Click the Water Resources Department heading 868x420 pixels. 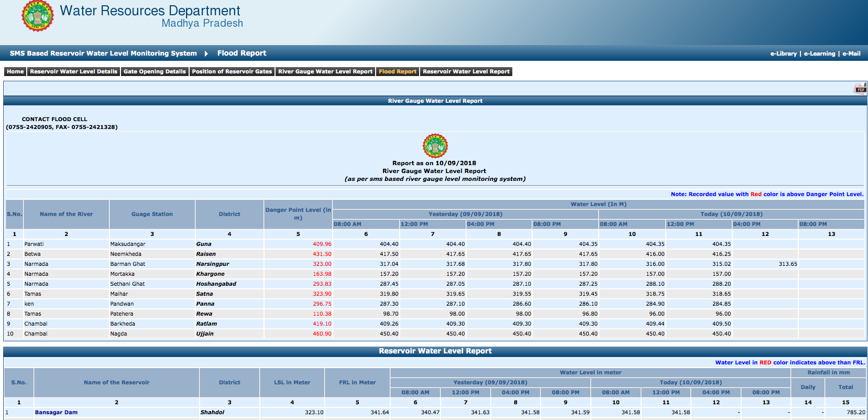click(150, 11)
